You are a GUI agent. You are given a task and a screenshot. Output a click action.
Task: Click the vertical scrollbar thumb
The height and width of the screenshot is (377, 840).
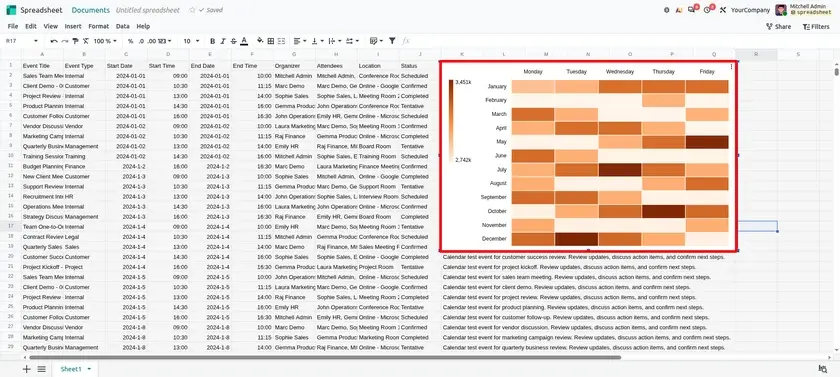click(x=837, y=71)
